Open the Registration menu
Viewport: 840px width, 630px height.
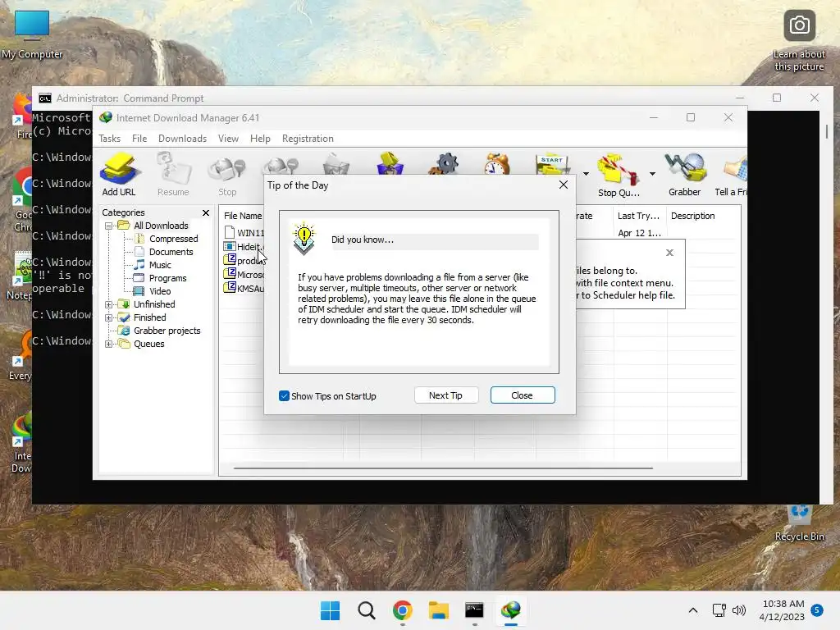[308, 138]
